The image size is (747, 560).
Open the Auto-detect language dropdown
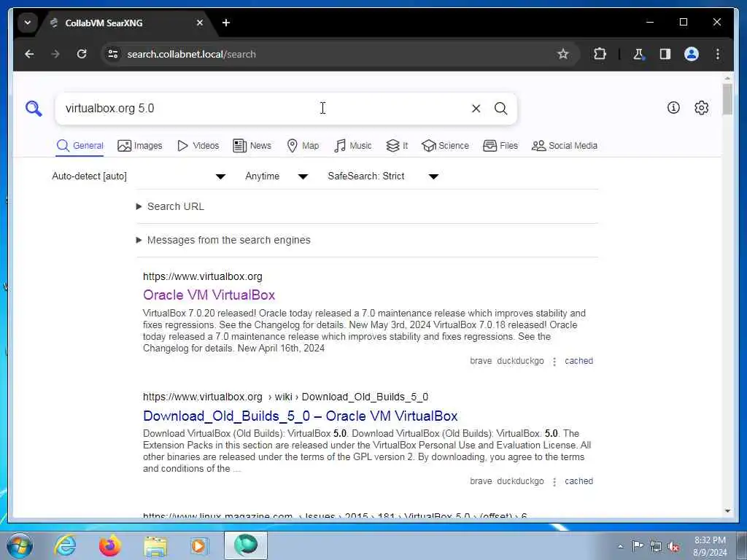(139, 176)
